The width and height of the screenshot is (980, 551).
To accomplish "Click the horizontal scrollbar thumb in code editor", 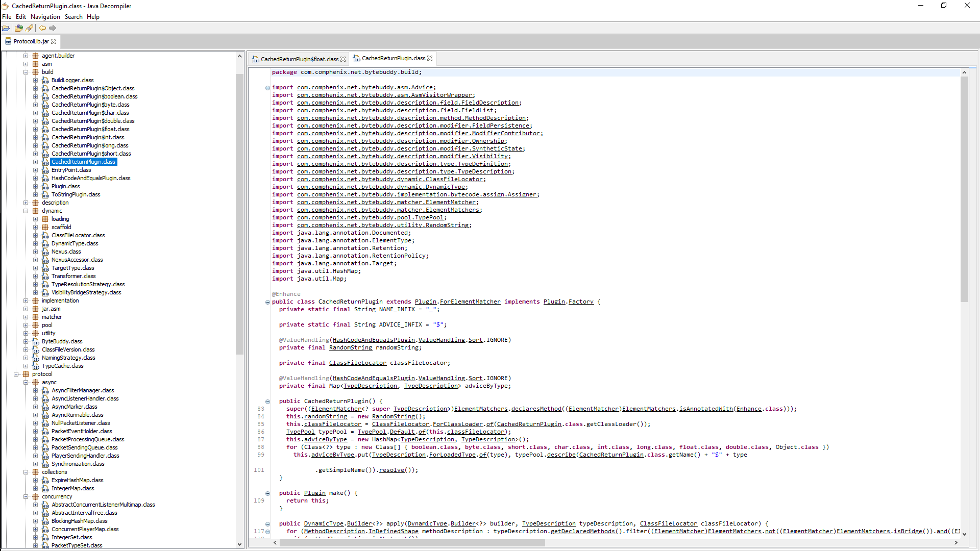I will pyautogui.click(x=413, y=543).
